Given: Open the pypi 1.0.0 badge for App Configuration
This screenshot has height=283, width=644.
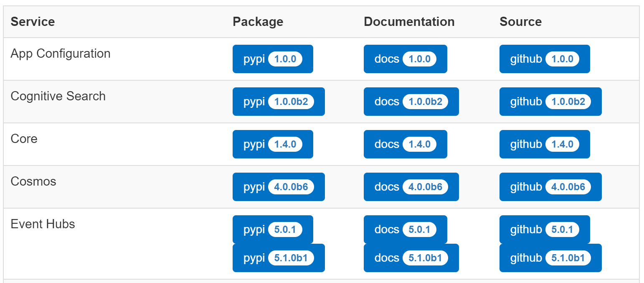Looking at the screenshot, I should coord(272,59).
